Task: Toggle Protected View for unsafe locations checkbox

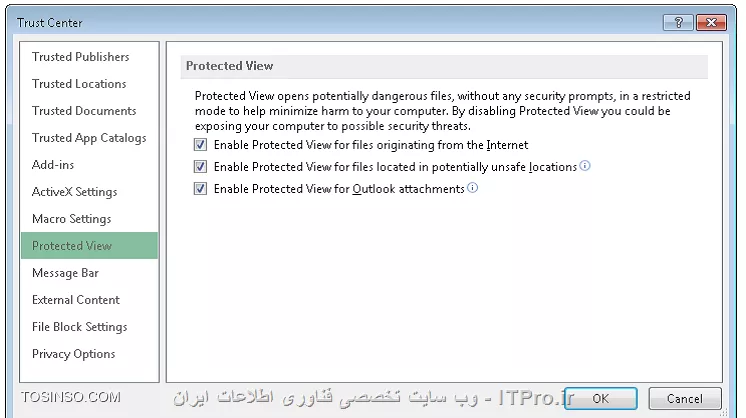Action: pos(200,166)
